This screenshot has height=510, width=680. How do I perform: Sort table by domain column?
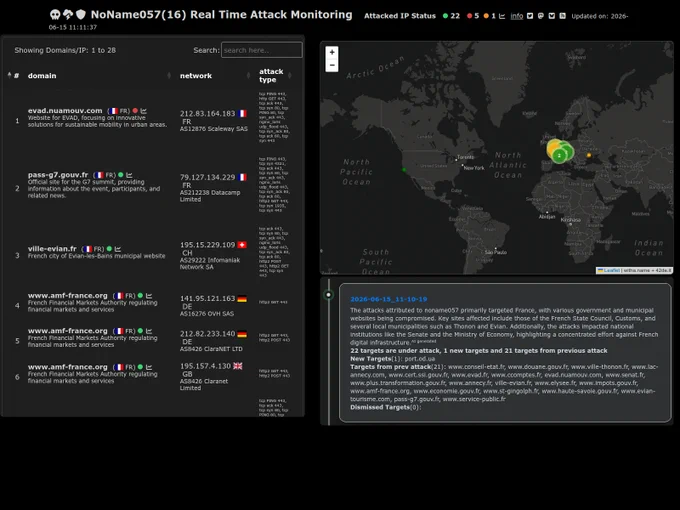(99, 75)
